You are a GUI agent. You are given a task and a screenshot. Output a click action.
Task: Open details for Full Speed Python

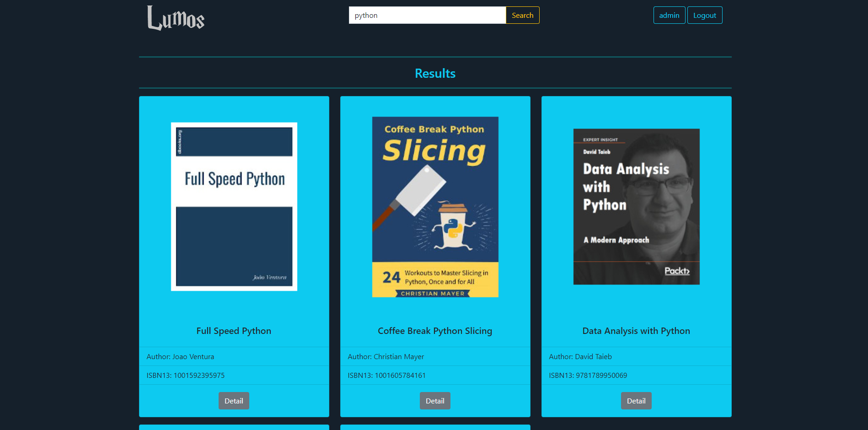[x=234, y=401]
